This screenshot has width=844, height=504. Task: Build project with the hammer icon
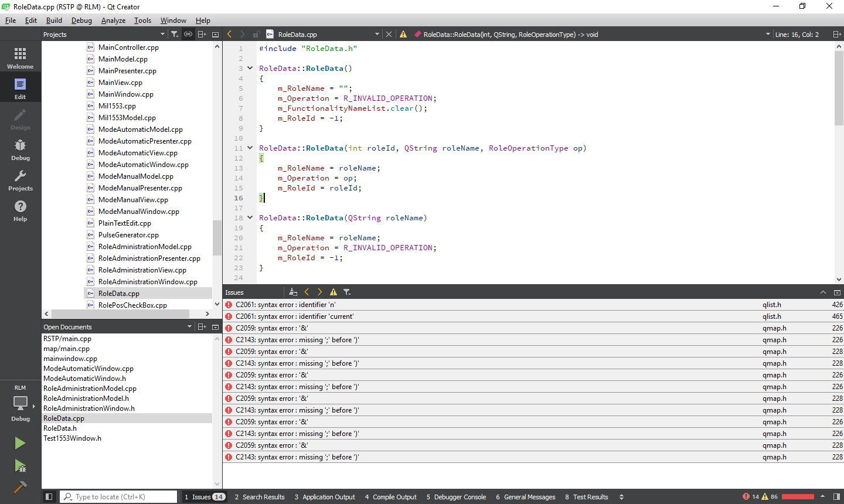[20, 487]
